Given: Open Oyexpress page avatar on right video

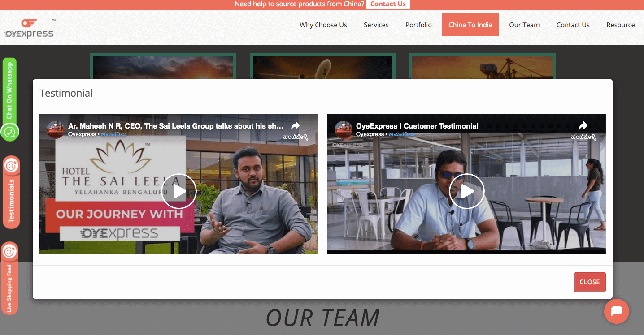Looking at the screenshot, I should (x=344, y=129).
